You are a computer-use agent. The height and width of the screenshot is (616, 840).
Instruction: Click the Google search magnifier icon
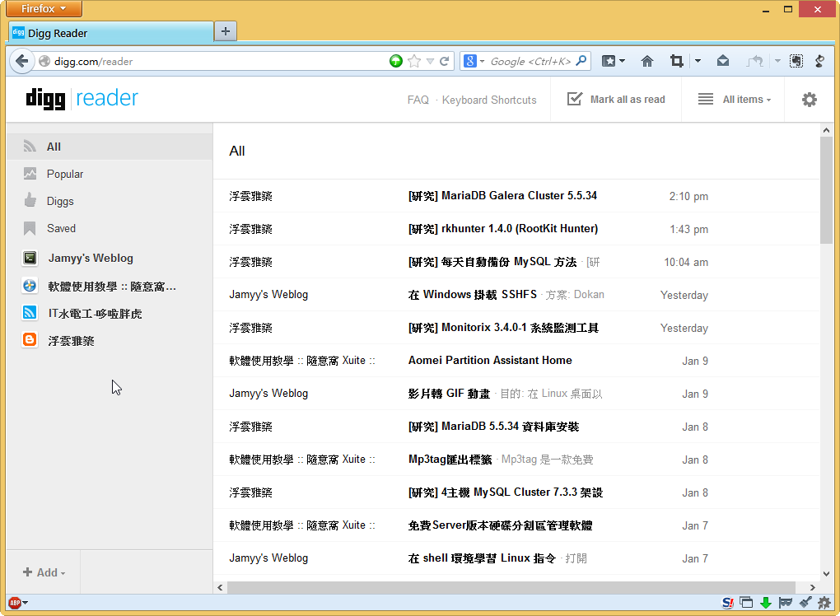point(581,61)
